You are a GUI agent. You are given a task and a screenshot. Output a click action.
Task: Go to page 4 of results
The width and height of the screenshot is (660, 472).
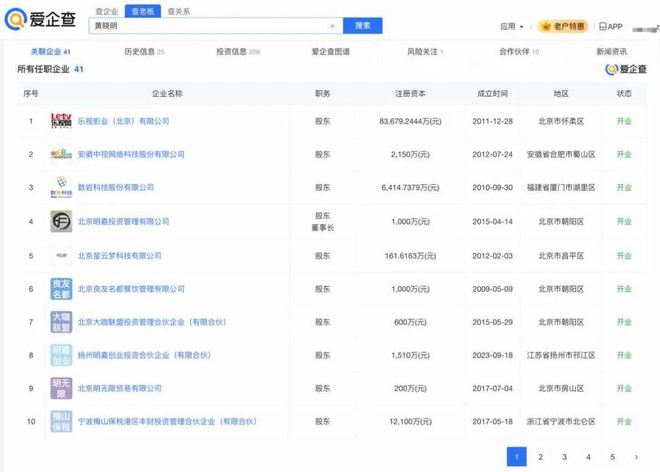(588, 457)
